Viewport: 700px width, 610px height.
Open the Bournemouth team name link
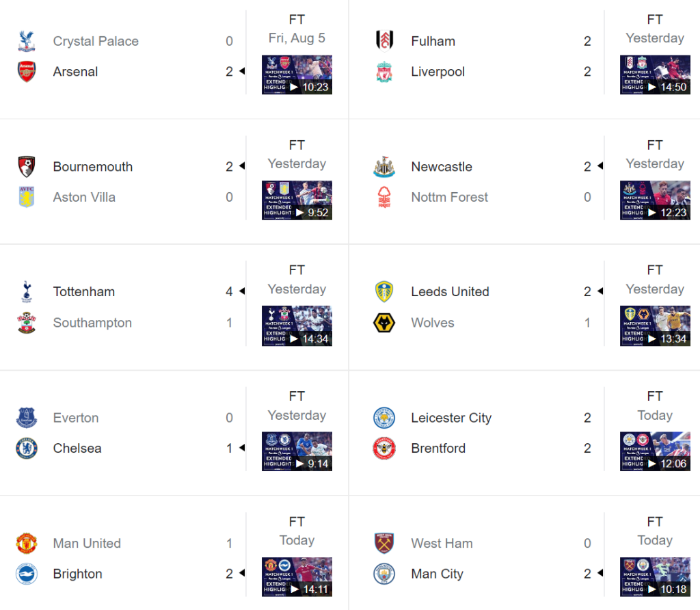93,167
